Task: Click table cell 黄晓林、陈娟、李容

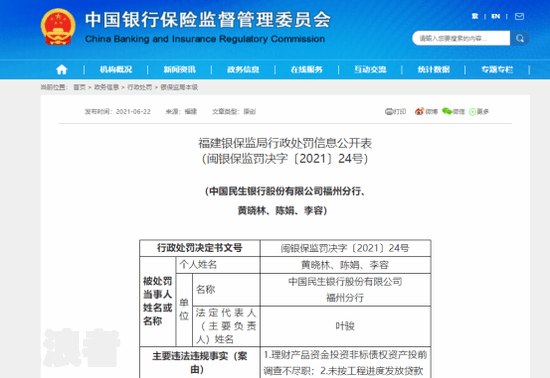Action: click(x=345, y=265)
